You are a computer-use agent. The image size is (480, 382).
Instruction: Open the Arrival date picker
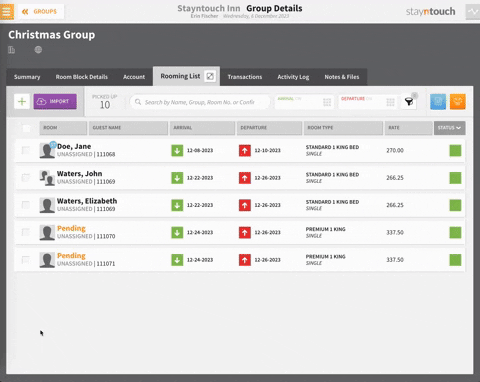(x=303, y=102)
